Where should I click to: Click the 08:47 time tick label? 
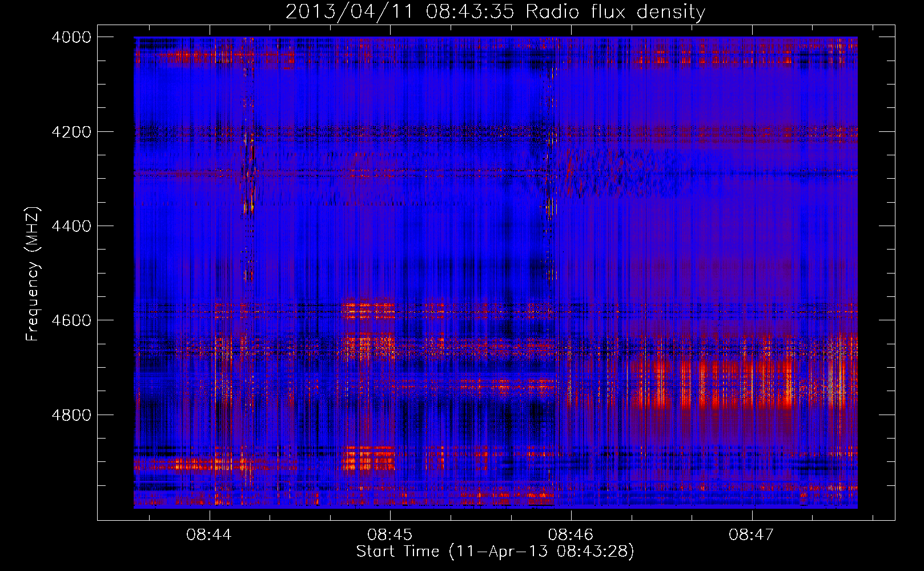pyautogui.click(x=752, y=534)
